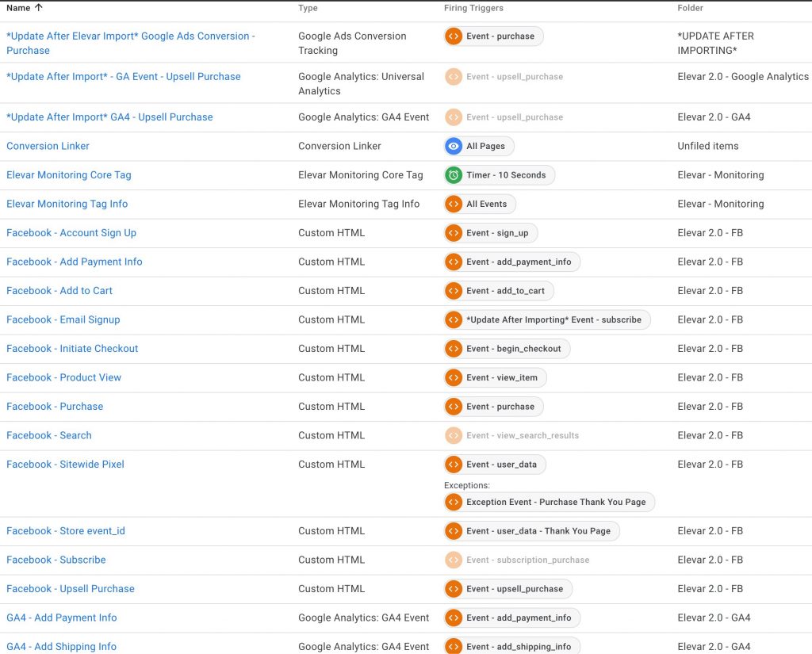Open the GA4 - Upsell Purchase tag
812x654 pixels.
(x=109, y=117)
